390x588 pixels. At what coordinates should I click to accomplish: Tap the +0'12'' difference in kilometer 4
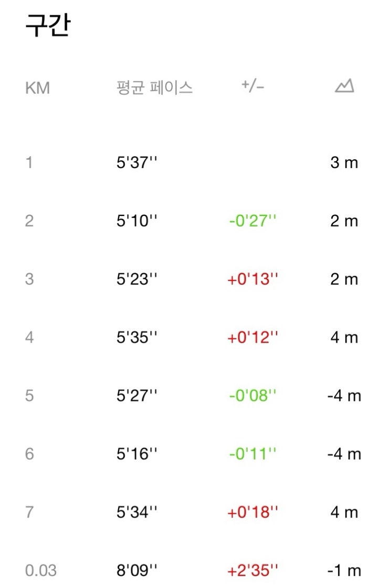(252, 337)
